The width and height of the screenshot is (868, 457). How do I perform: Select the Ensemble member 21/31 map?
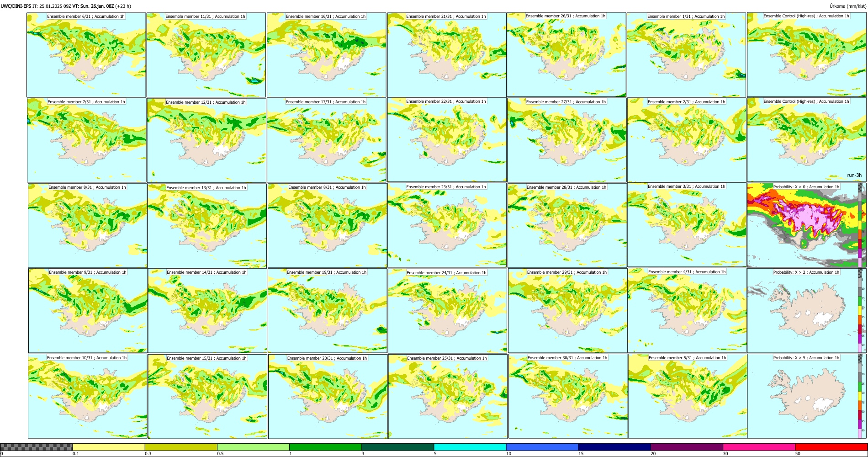446,54
